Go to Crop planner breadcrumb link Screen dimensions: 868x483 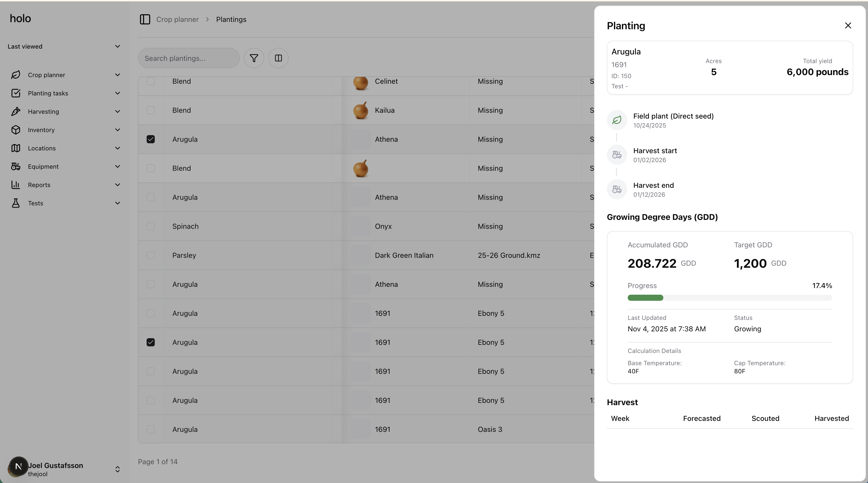pos(177,20)
